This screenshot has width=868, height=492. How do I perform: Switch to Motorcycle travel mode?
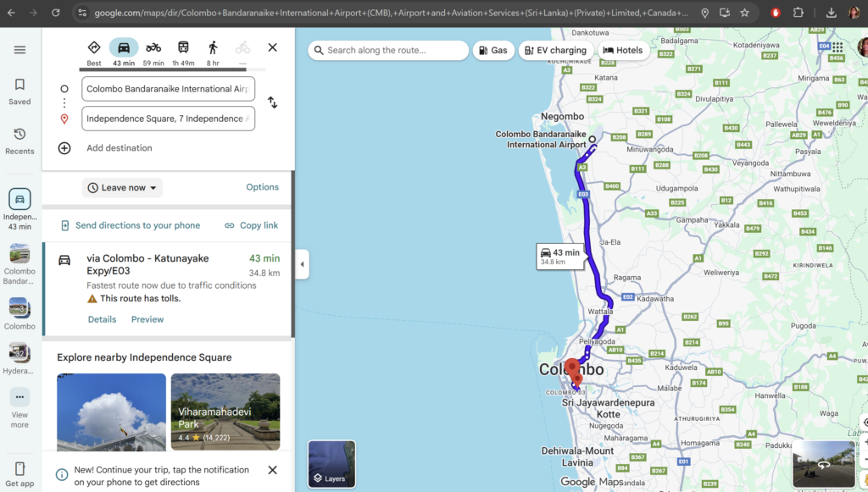coord(153,47)
